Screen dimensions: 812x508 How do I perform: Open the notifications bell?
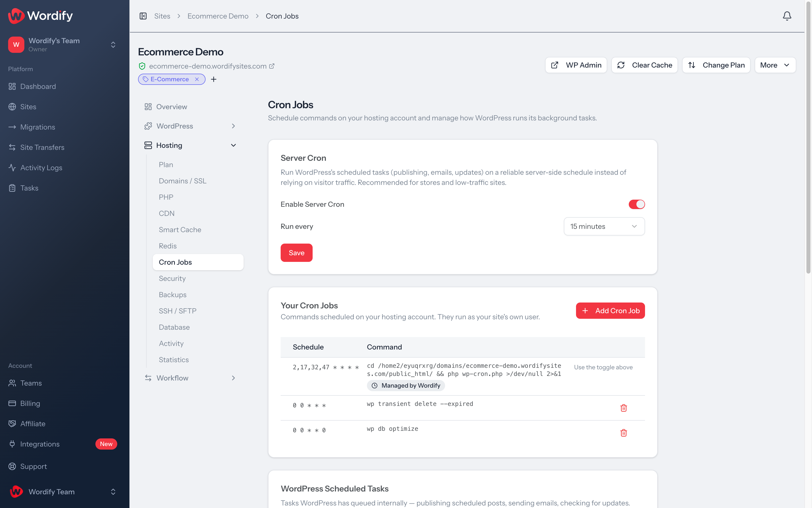(x=787, y=16)
